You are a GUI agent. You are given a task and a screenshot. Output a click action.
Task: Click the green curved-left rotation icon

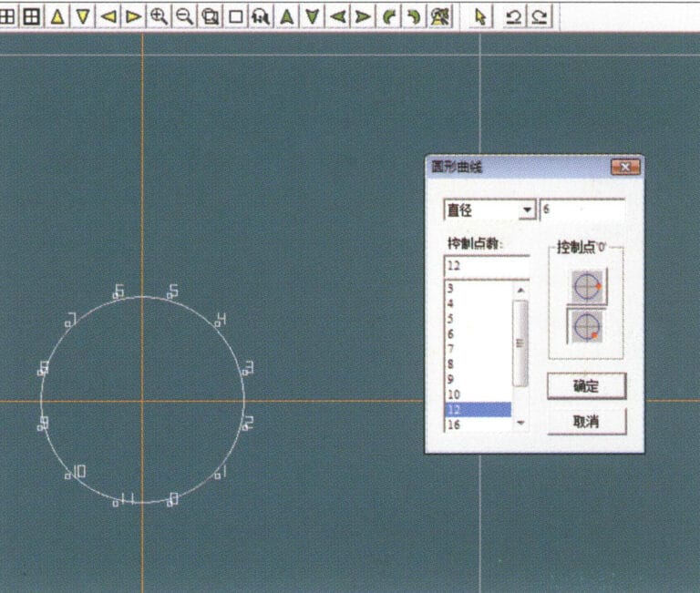389,17
